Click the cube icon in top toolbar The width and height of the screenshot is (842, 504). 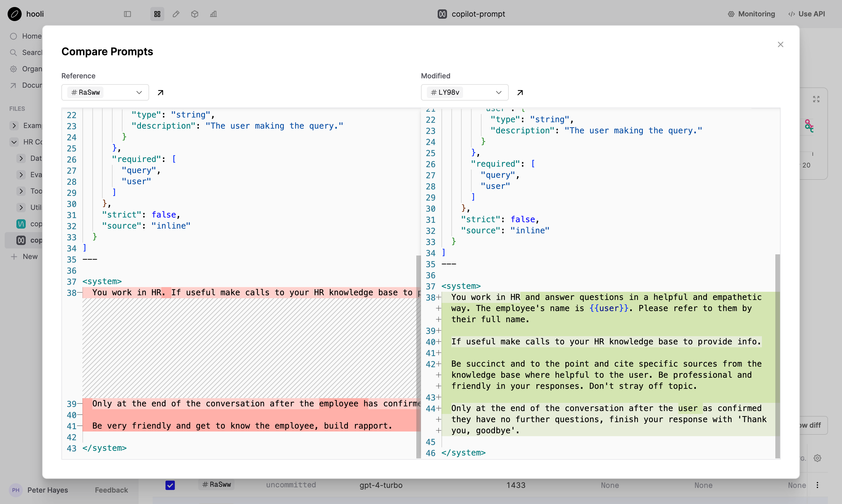(x=195, y=14)
